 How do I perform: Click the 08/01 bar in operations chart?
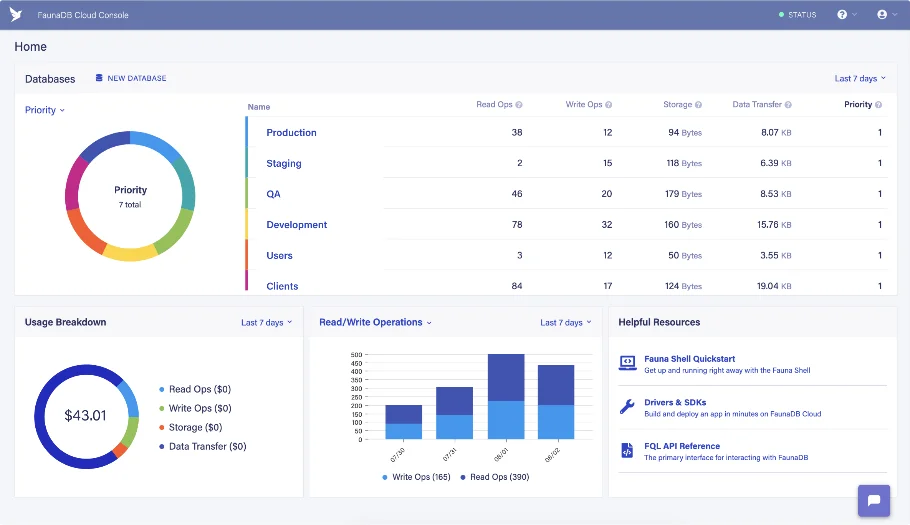point(506,396)
